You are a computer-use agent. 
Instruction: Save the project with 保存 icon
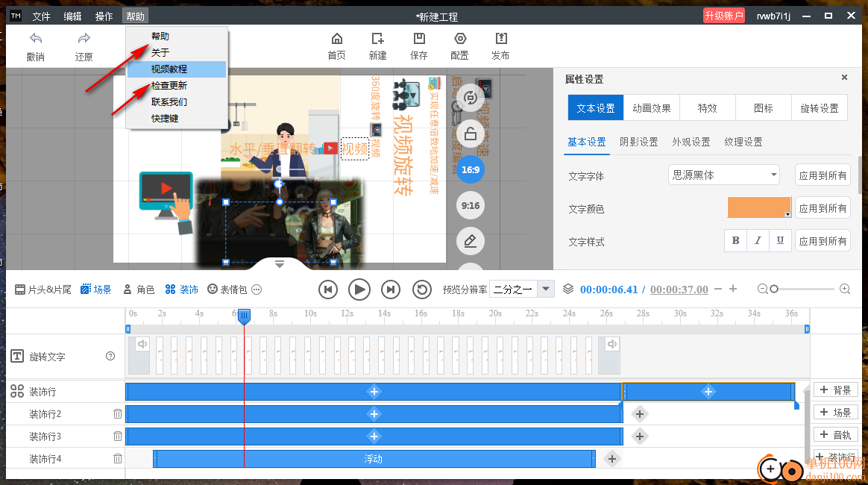coord(419,39)
